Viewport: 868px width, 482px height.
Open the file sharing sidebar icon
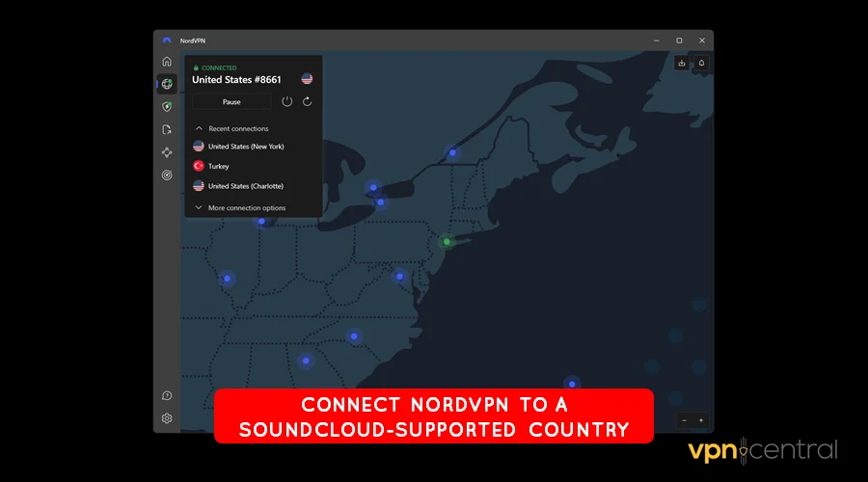pos(167,129)
